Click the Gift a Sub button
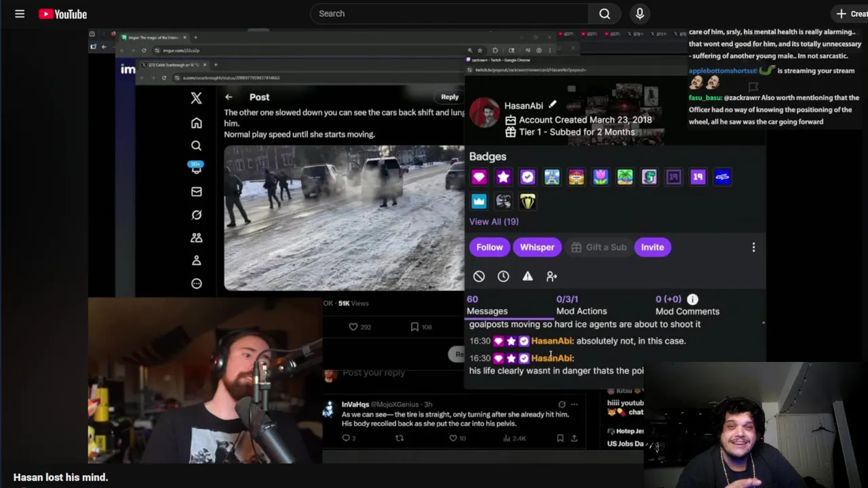 599,247
